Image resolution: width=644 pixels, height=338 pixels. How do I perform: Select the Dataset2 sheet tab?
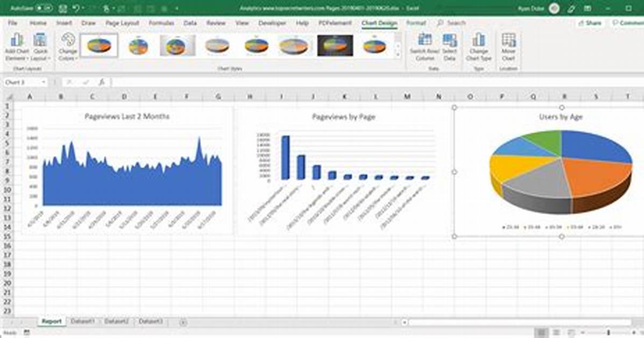click(x=117, y=321)
